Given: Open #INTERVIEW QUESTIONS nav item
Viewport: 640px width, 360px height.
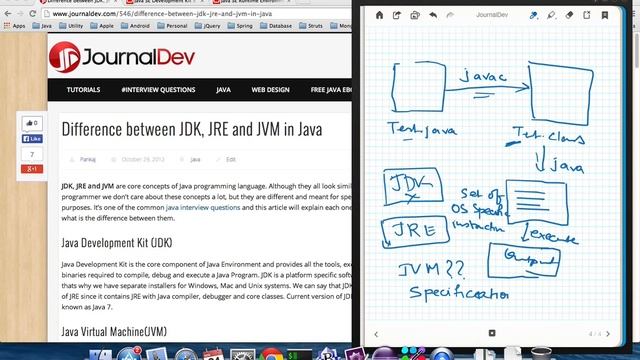Looking at the screenshot, I should pyautogui.click(x=158, y=90).
